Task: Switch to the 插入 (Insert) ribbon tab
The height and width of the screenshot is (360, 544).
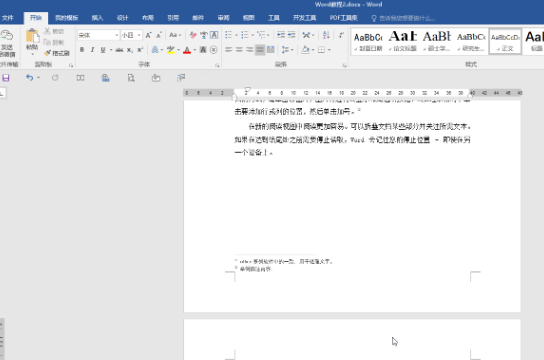Action: (97, 18)
